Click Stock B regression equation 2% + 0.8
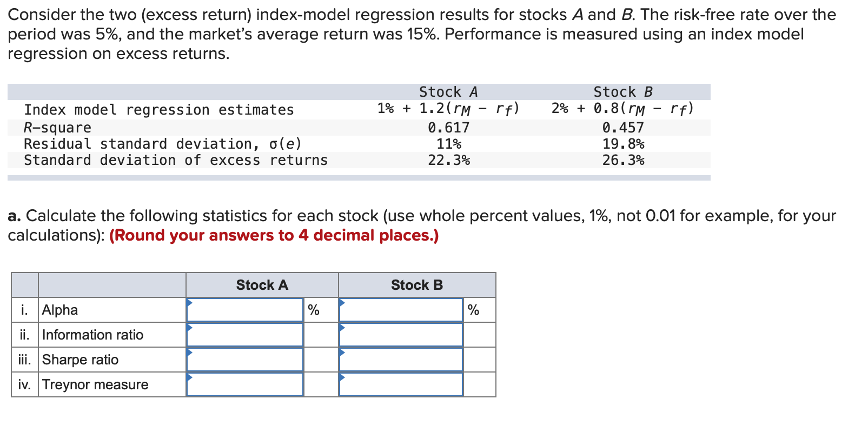 tap(622, 109)
